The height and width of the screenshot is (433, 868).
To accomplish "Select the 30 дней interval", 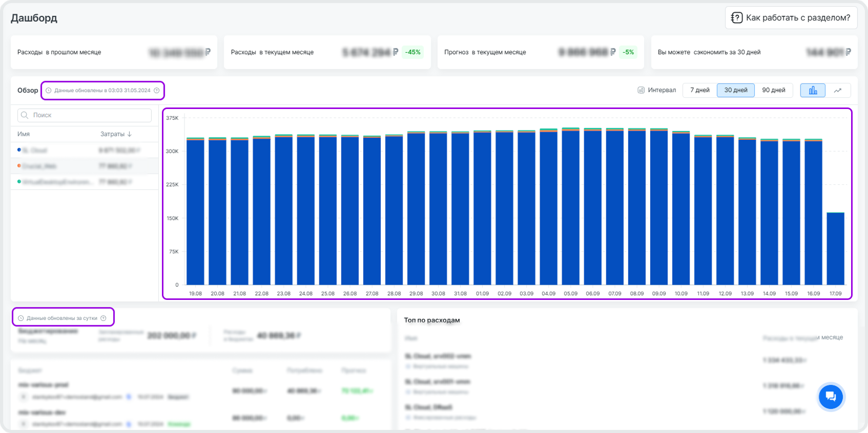I will click(735, 90).
